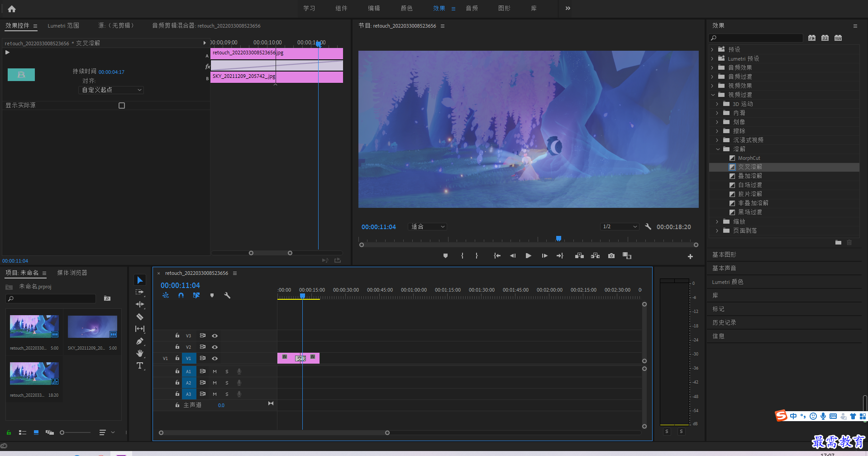Collapse the 溶解 folder

tap(717, 149)
